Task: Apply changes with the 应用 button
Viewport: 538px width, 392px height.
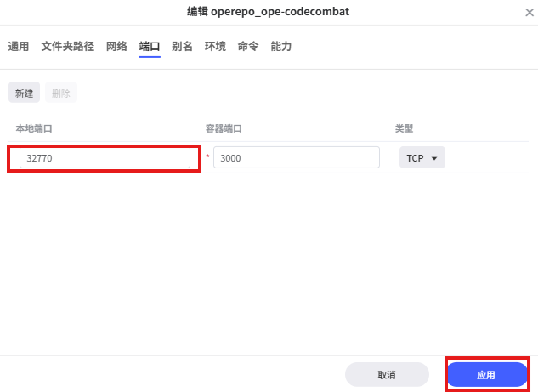Action: coord(486,374)
